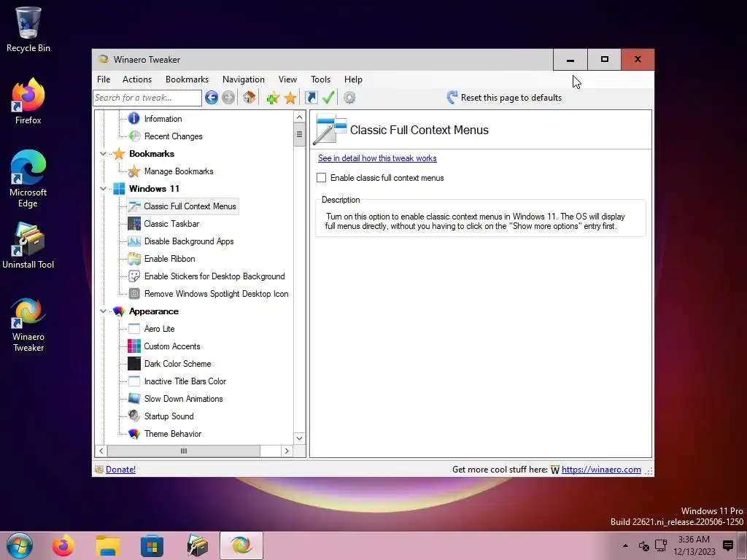Viewport: 747px width, 560px height.
Task: Open Microsoft Store from the taskbar
Action: tap(152, 545)
